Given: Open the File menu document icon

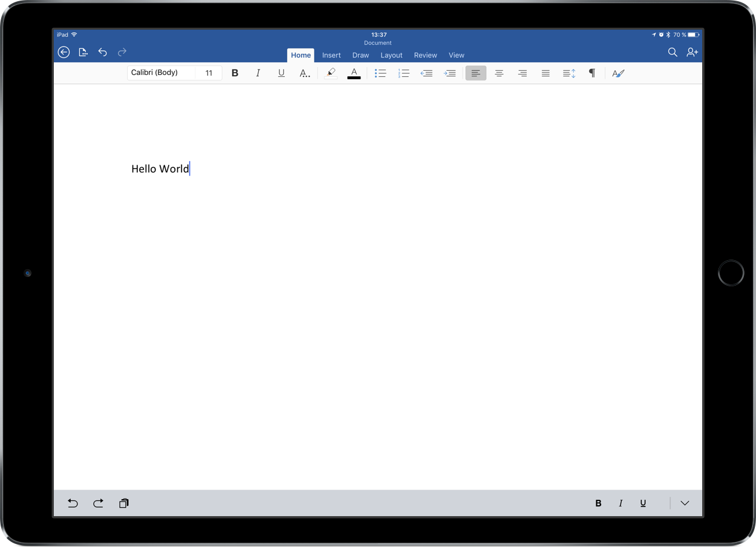Looking at the screenshot, I should point(83,53).
